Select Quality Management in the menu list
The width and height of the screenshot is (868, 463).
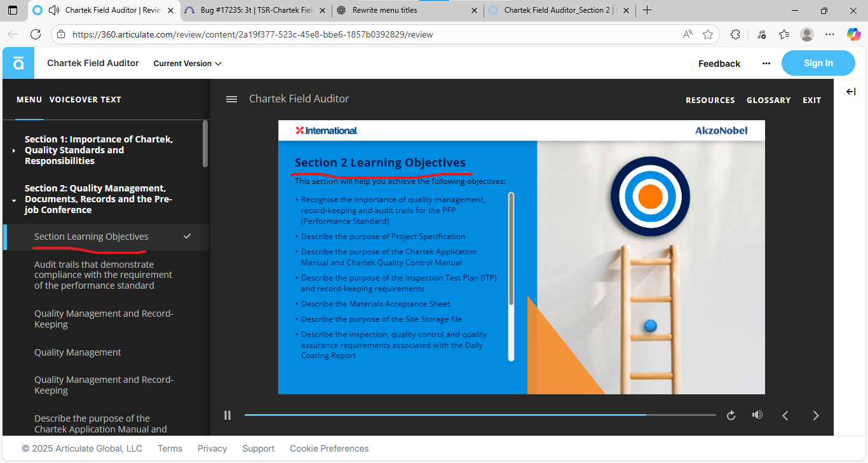point(78,352)
